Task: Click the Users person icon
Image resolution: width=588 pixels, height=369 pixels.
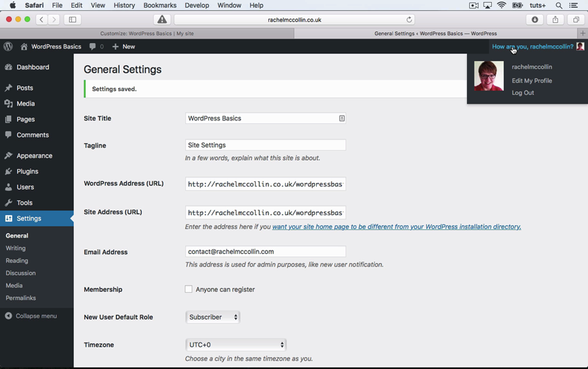Action: pos(8,187)
